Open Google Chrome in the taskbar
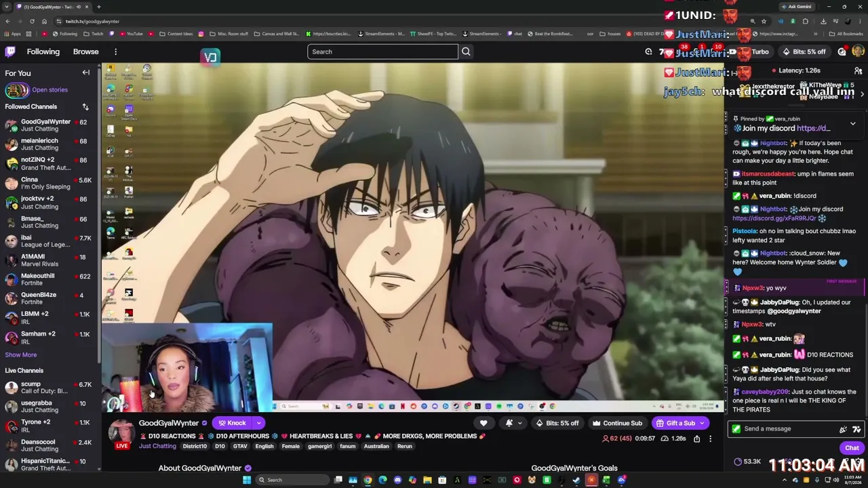 pyautogui.click(x=368, y=480)
